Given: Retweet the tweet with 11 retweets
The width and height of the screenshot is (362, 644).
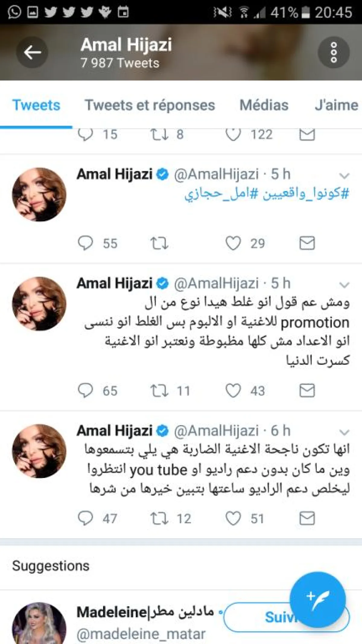Looking at the screenshot, I should 159,390.
